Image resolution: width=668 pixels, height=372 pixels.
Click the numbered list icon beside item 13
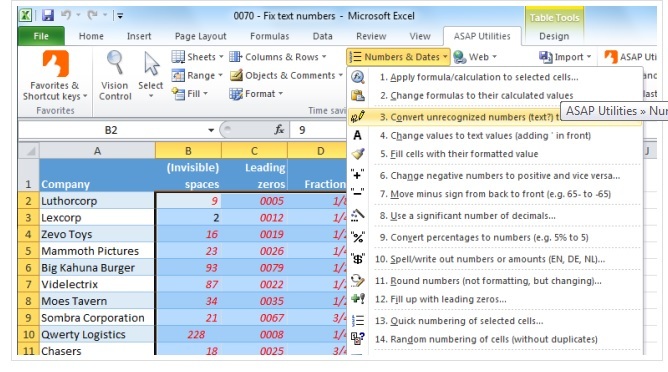[357, 320]
